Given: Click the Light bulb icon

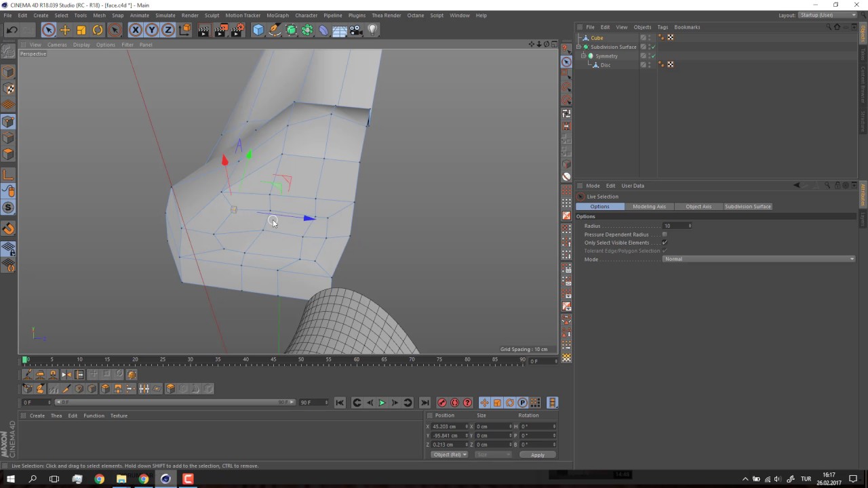Looking at the screenshot, I should [x=372, y=30].
